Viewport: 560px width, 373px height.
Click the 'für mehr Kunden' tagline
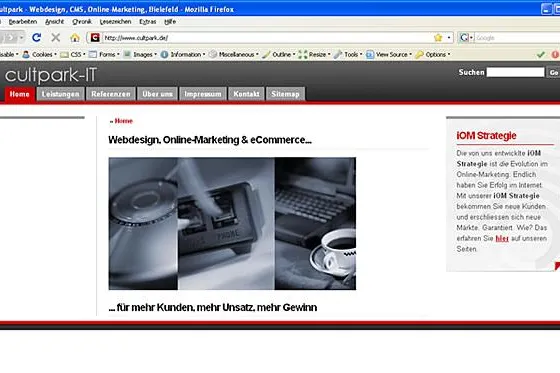212,308
